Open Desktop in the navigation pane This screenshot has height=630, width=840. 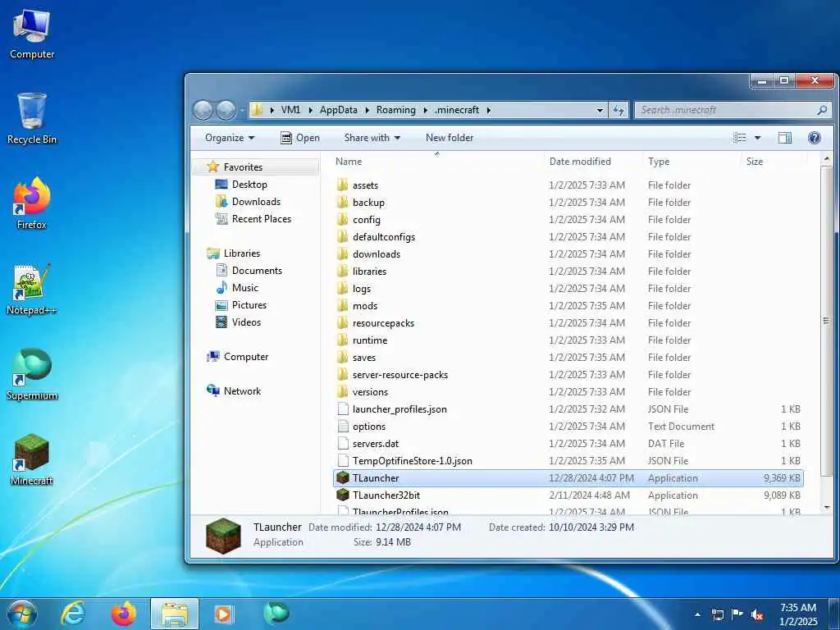[x=249, y=185]
